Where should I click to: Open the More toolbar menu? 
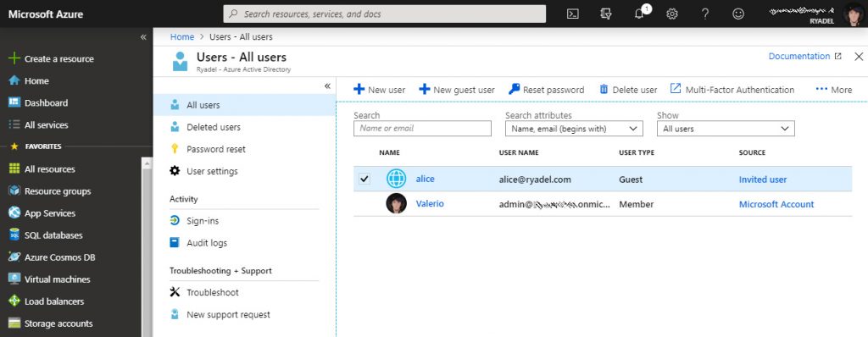(x=834, y=90)
